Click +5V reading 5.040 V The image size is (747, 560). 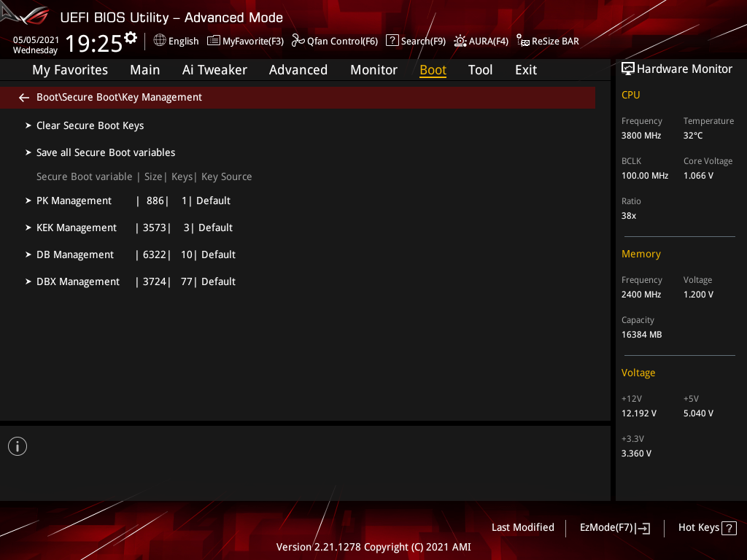pos(698,413)
